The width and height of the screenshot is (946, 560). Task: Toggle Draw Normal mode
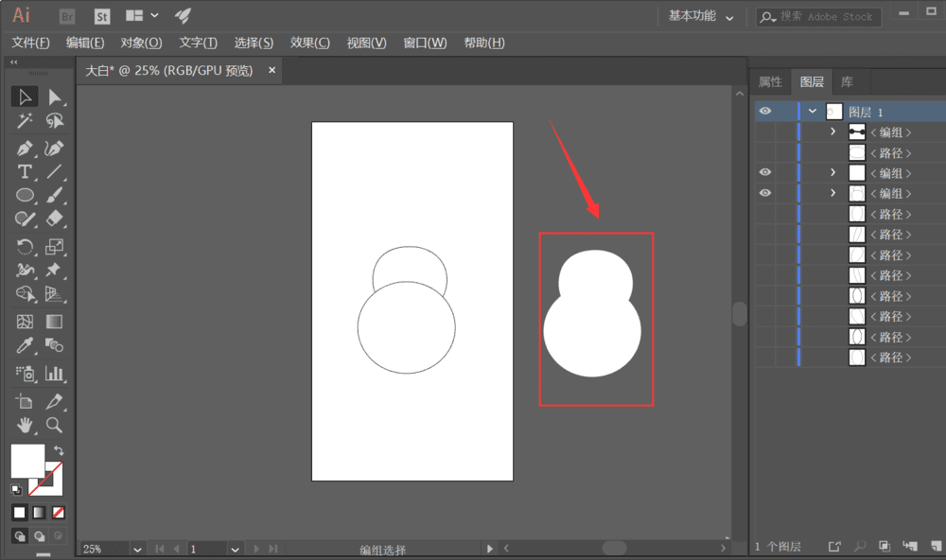pyautogui.click(x=19, y=535)
